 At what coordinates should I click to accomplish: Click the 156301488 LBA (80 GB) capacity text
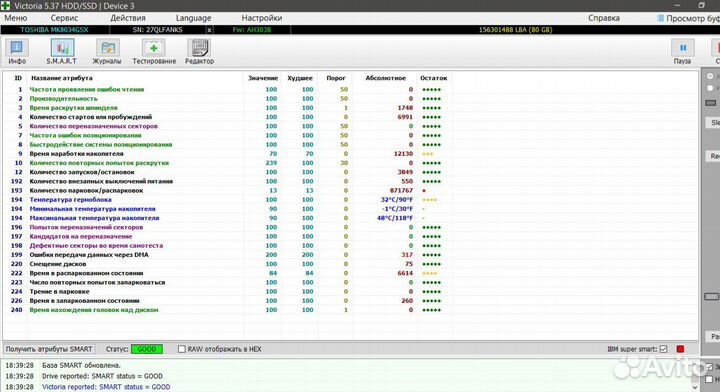(515, 30)
